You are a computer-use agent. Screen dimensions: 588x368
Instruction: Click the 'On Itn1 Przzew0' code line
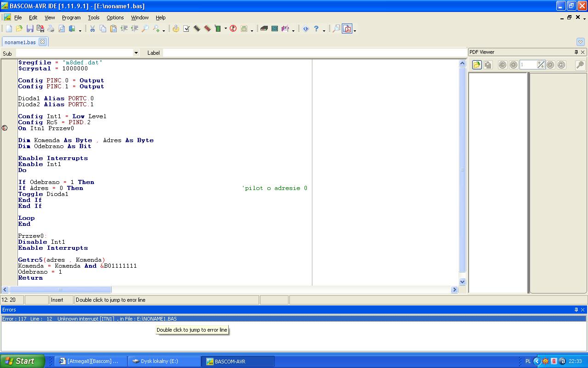(46, 128)
